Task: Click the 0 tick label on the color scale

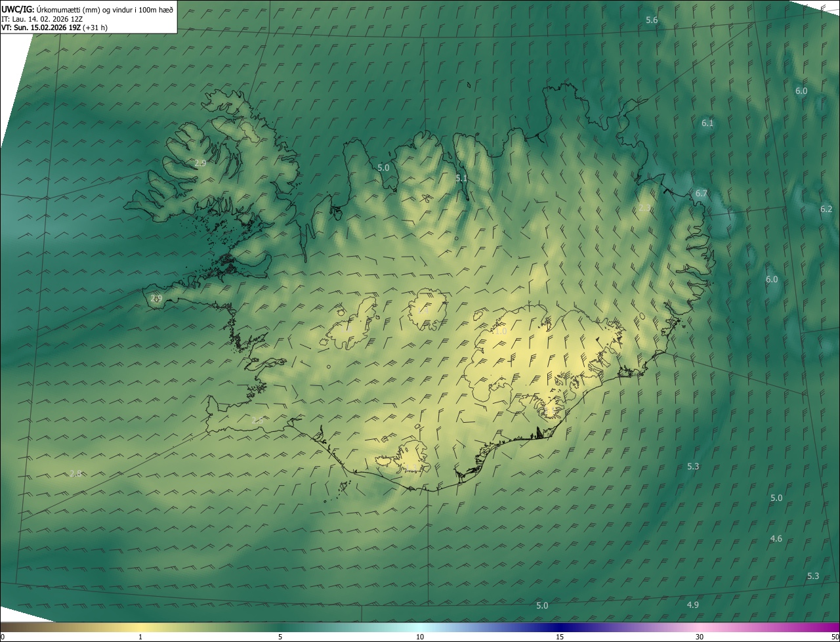Action: 2,637
